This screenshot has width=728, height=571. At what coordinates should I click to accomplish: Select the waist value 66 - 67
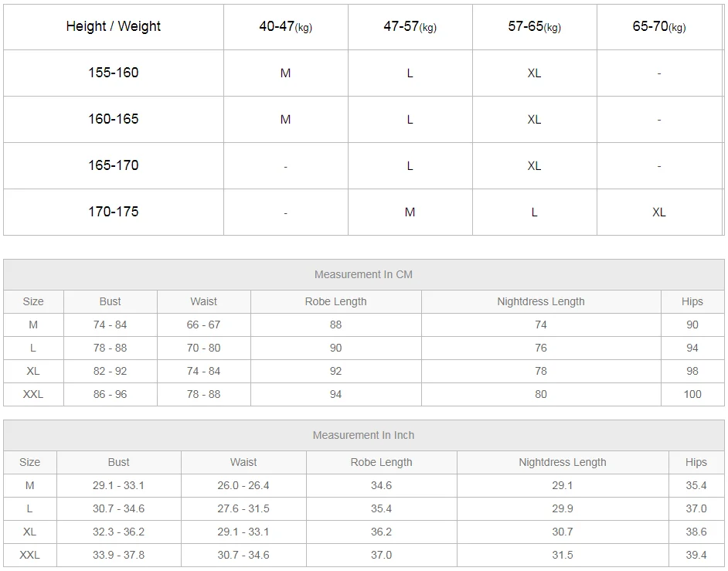pyautogui.click(x=203, y=325)
